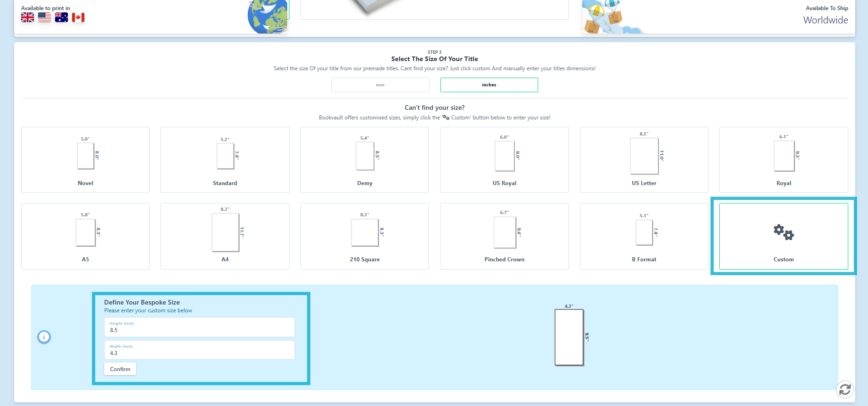Image resolution: width=868 pixels, height=406 pixels.
Task: Click the Canadian flag icon
Action: point(78,17)
